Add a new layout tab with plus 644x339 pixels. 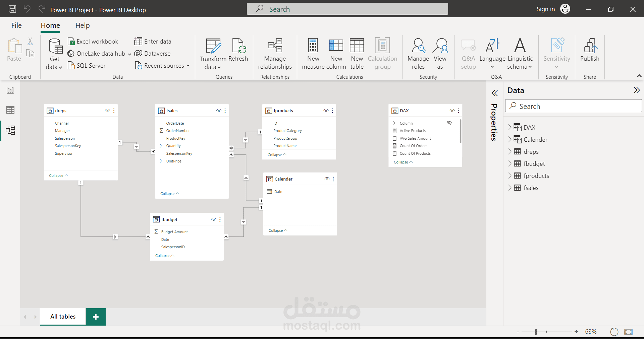click(96, 317)
